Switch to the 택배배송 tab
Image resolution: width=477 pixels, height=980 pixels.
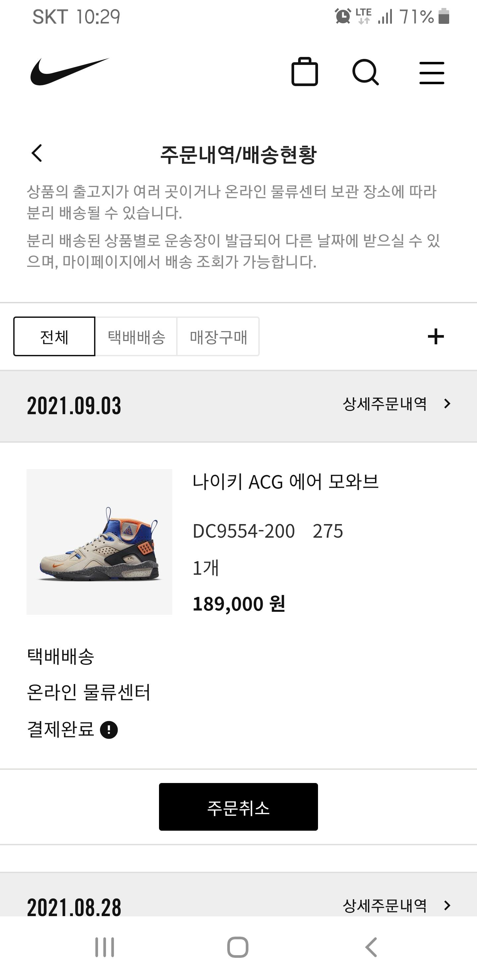coord(136,337)
